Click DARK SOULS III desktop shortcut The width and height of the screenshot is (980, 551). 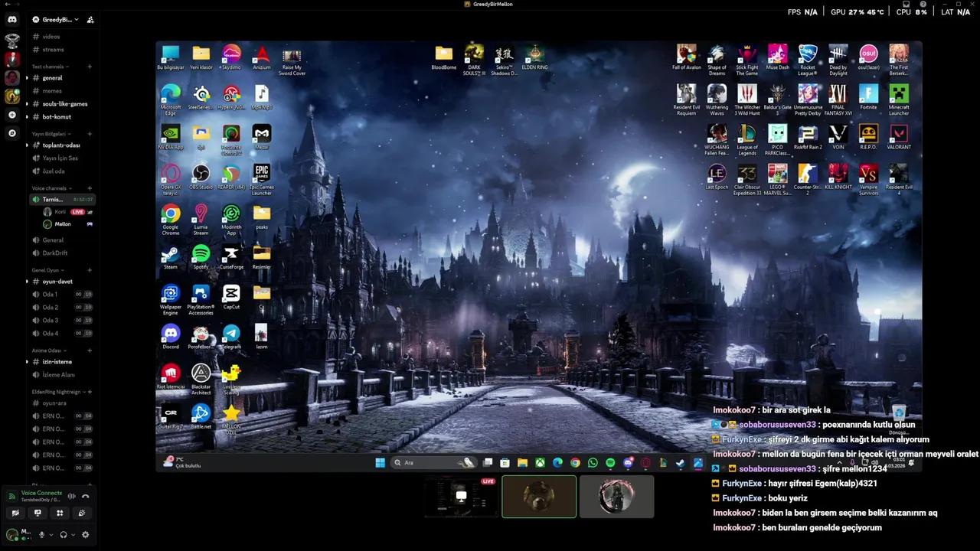click(474, 60)
